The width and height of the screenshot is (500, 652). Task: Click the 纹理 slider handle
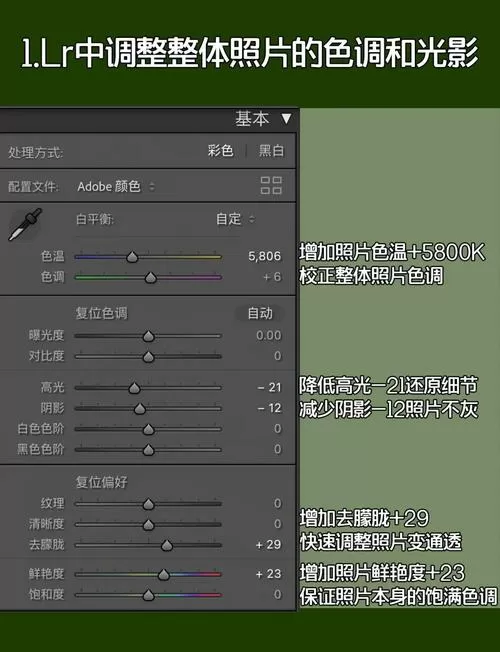[x=149, y=504]
